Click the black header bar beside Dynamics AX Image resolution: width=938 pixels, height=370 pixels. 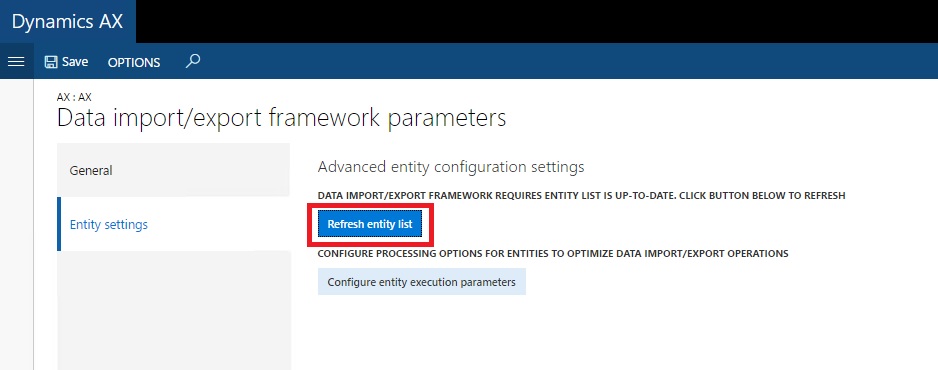click(537, 22)
